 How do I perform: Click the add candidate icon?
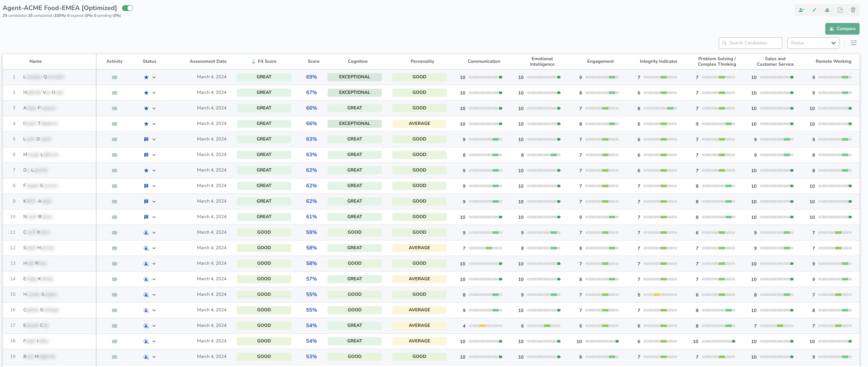pyautogui.click(x=801, y=10)
